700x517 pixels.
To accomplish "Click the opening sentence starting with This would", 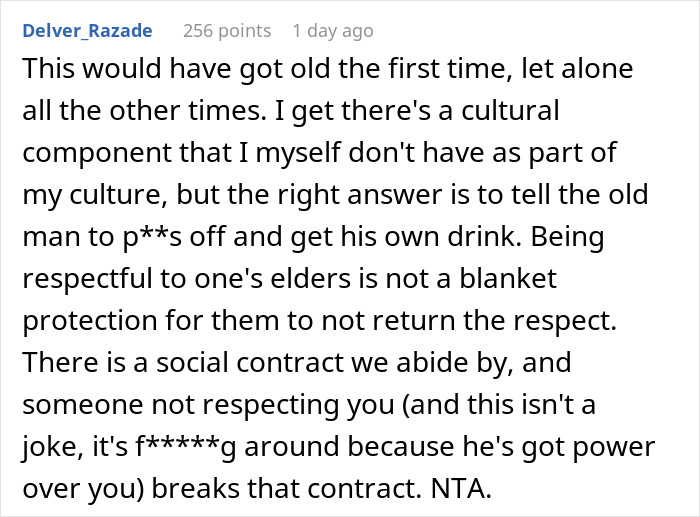I will coord(327,89).
